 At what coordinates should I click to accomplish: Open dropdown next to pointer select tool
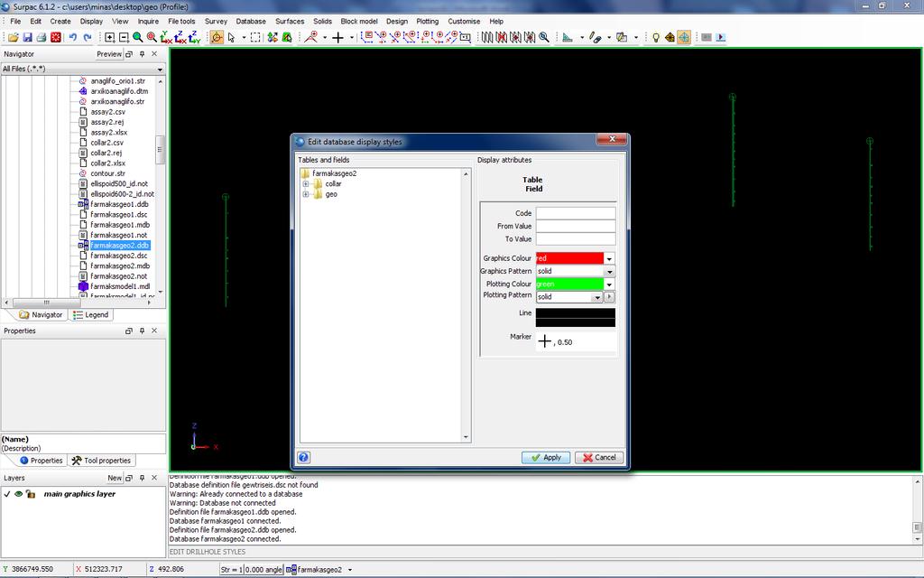244,37
